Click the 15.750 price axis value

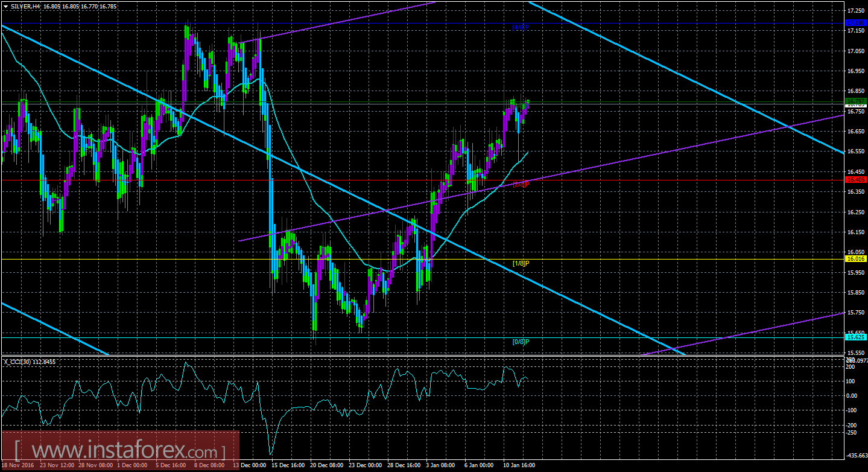coord(856,313)
